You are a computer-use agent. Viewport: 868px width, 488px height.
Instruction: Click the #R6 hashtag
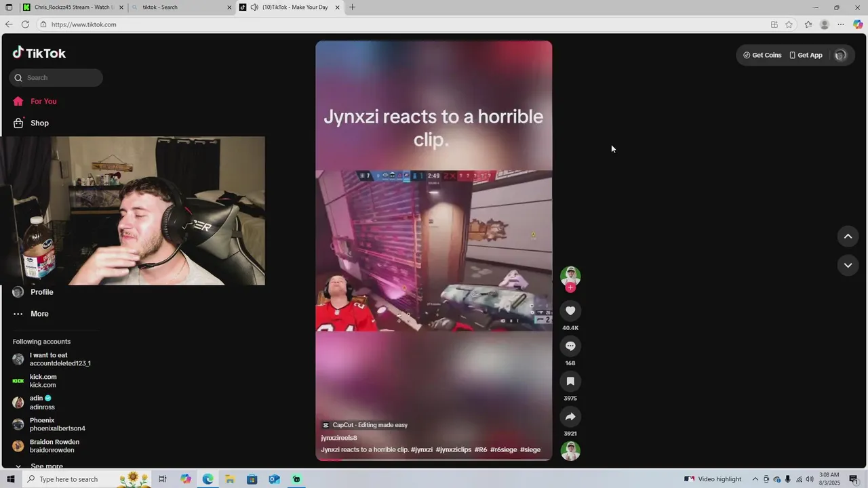tap(481, 449)
